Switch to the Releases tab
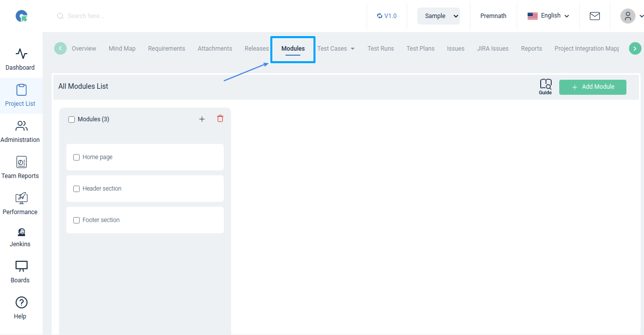The height and width of the screenshot is (335, 644). pos(257,49)
